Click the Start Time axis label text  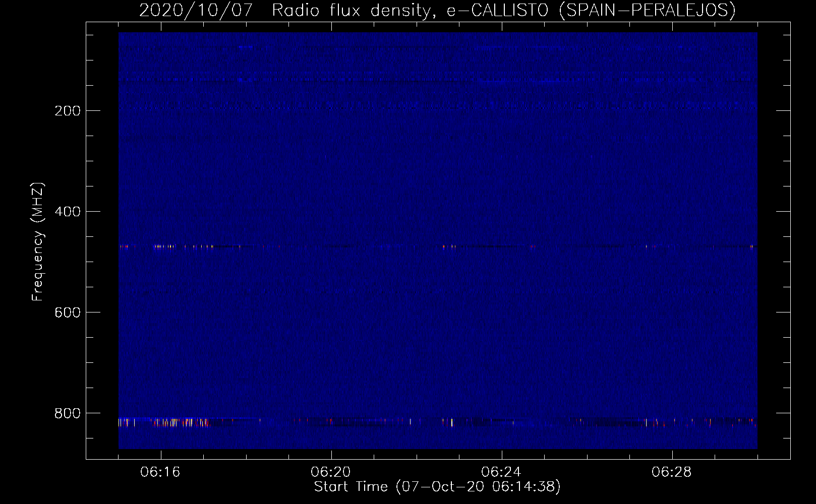click(x=437, y=487)
